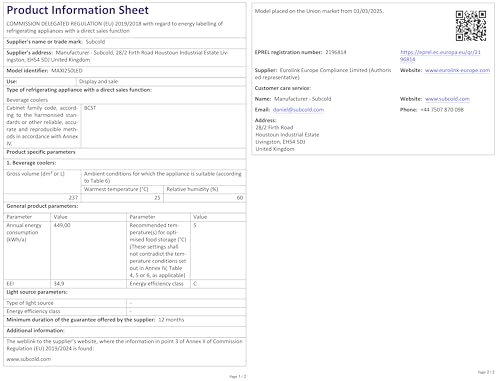Click the Type of light source row
Image resolution: width=500 pixels, height=381 pixels.
(x=125, y=303)
